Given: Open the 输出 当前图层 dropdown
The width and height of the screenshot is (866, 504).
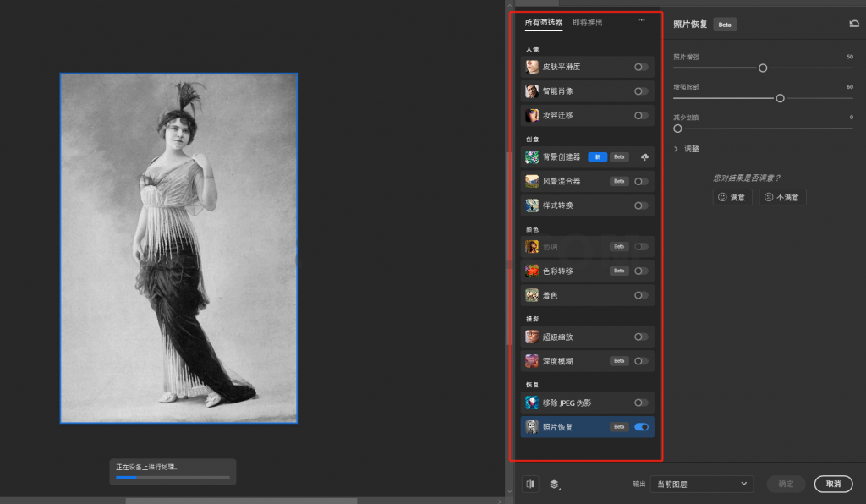Looking at the screenshot, I should (701, 484).
